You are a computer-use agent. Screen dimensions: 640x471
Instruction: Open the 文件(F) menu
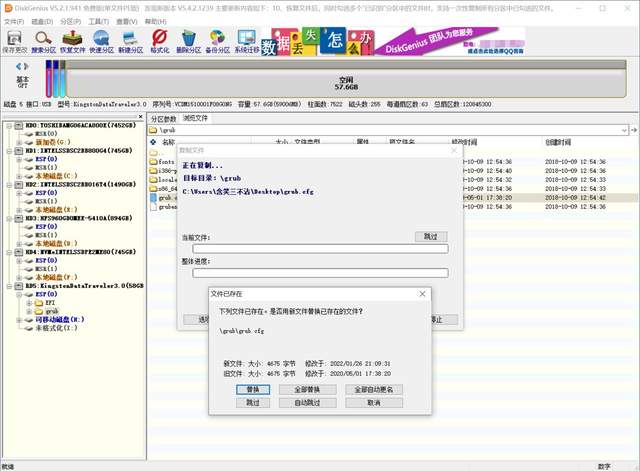pos(14,21)
